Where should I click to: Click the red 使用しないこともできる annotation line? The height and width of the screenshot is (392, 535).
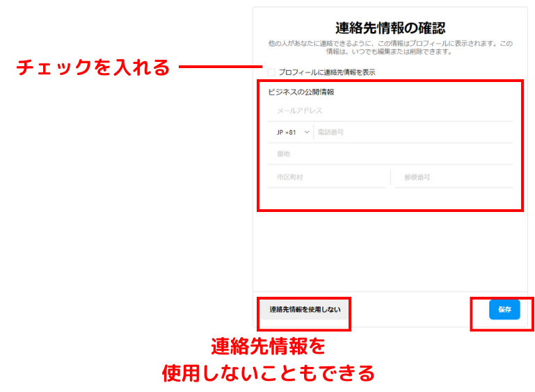pyautogui.click(x=268, y=373)
